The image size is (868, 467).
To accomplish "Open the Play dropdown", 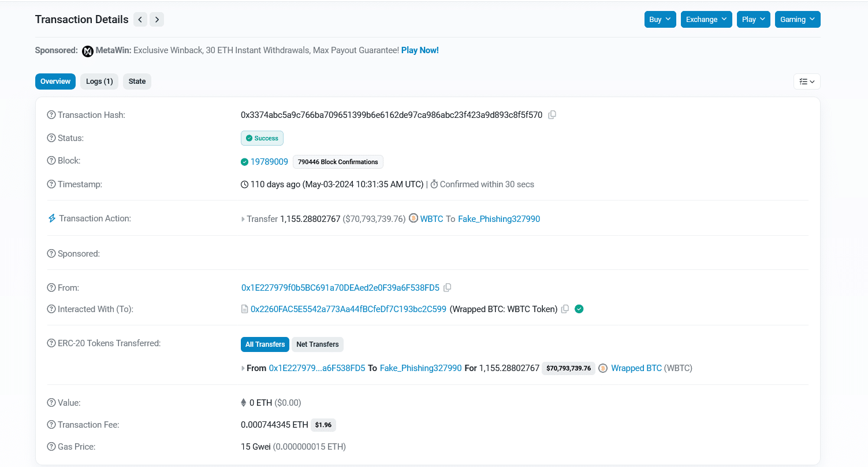I will click(x=754, y=20).
